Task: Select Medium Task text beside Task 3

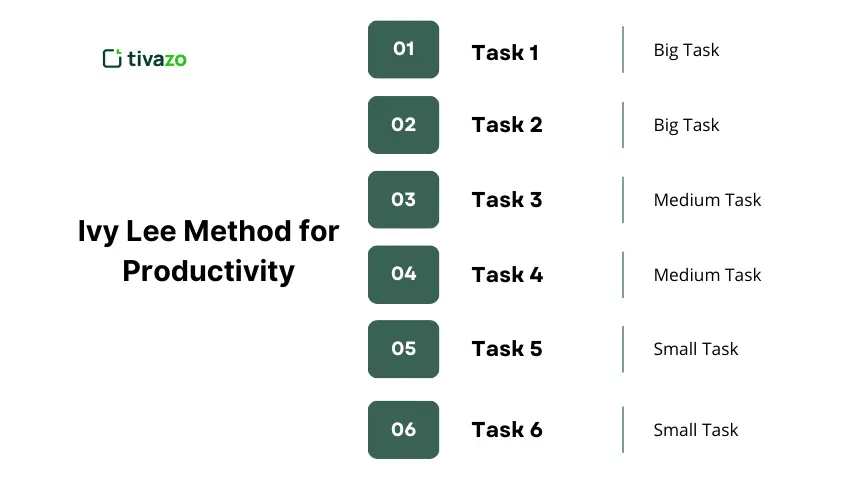Action: pyautogui.click(x=707, y=200)
